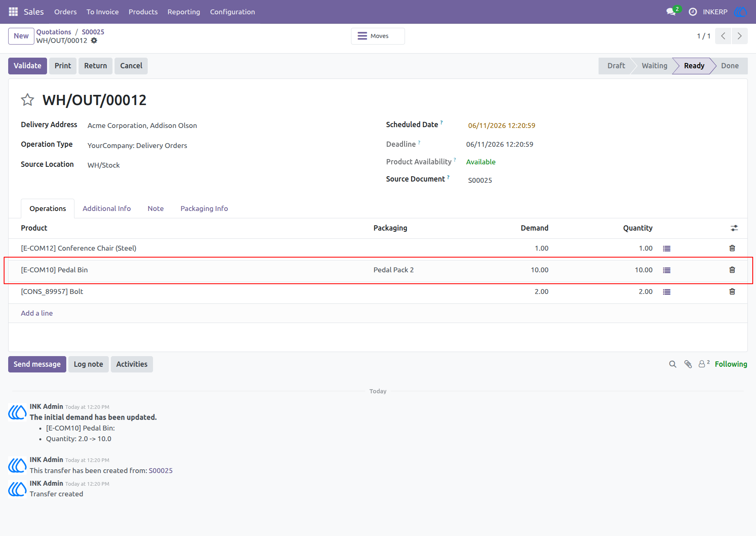Open the apps grid menu icon
Viewport: 756px width, 536px height.
coord(13,12)
